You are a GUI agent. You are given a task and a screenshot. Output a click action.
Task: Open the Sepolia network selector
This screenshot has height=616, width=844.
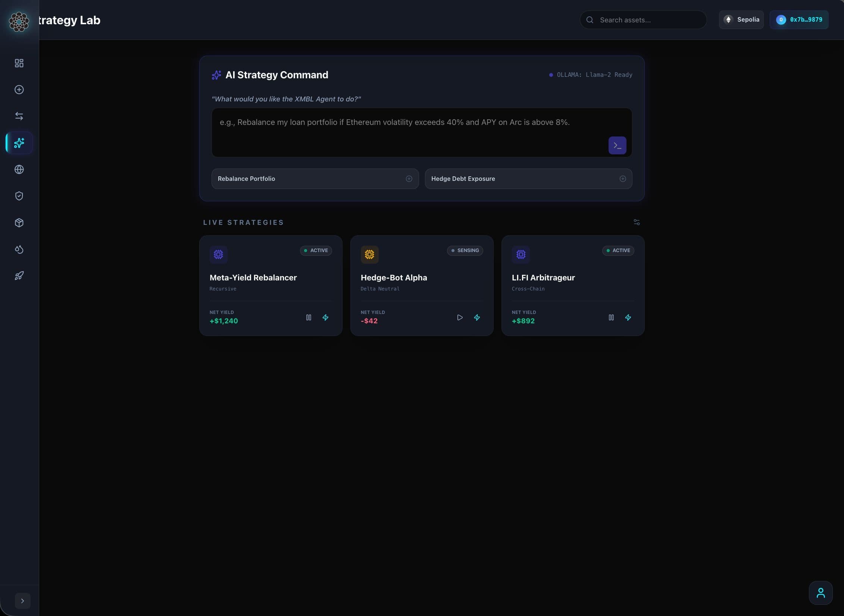tap(741, 19)
